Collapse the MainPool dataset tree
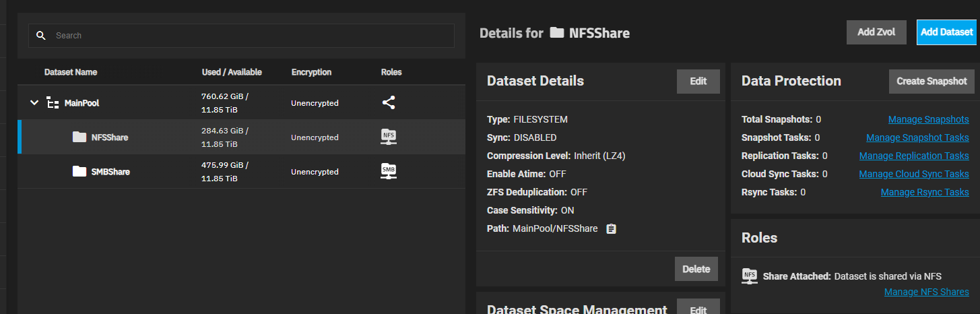Screen dimensions: 980x314 (34, 103)
